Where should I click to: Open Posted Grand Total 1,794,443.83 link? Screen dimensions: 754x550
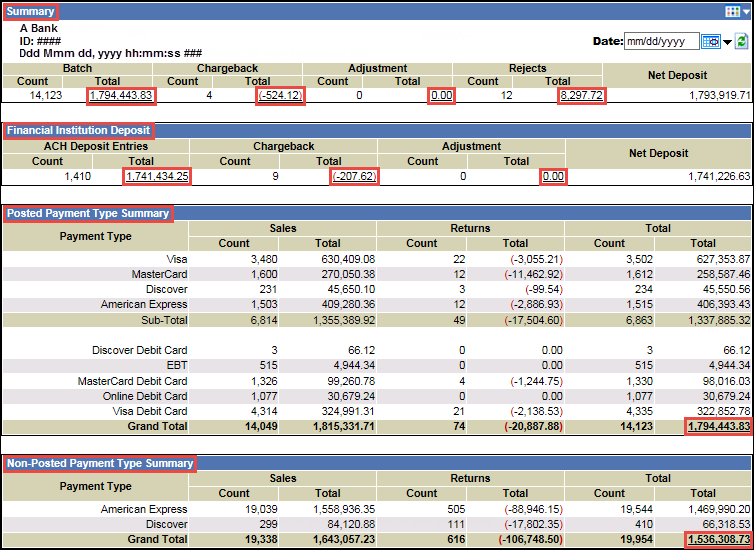(x=718, y=426)
